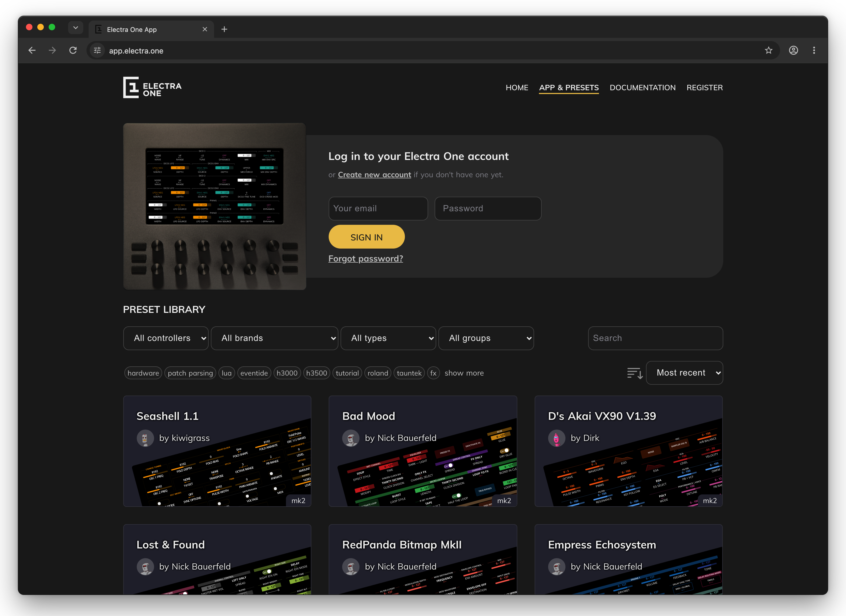Click the Electra One logo
846x616 pixels.
[x=152, y=88]
